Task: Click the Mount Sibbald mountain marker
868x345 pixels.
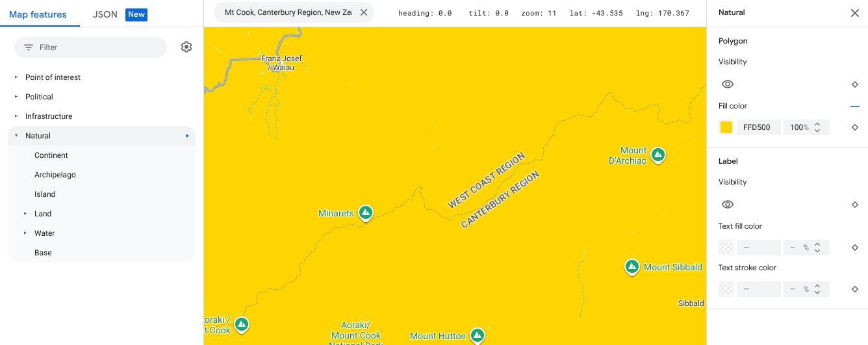Action: pos(632,266)
